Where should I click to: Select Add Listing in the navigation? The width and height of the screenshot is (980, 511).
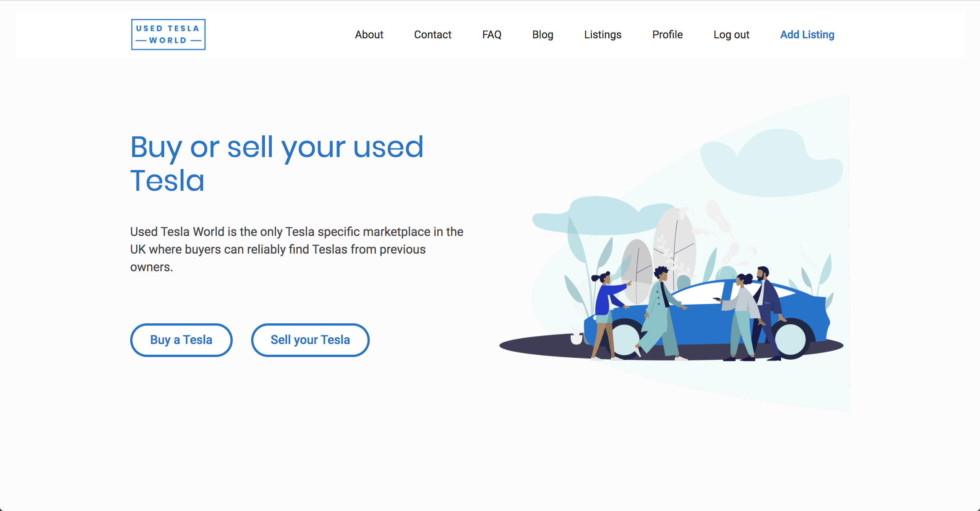(x=807, y=34)
